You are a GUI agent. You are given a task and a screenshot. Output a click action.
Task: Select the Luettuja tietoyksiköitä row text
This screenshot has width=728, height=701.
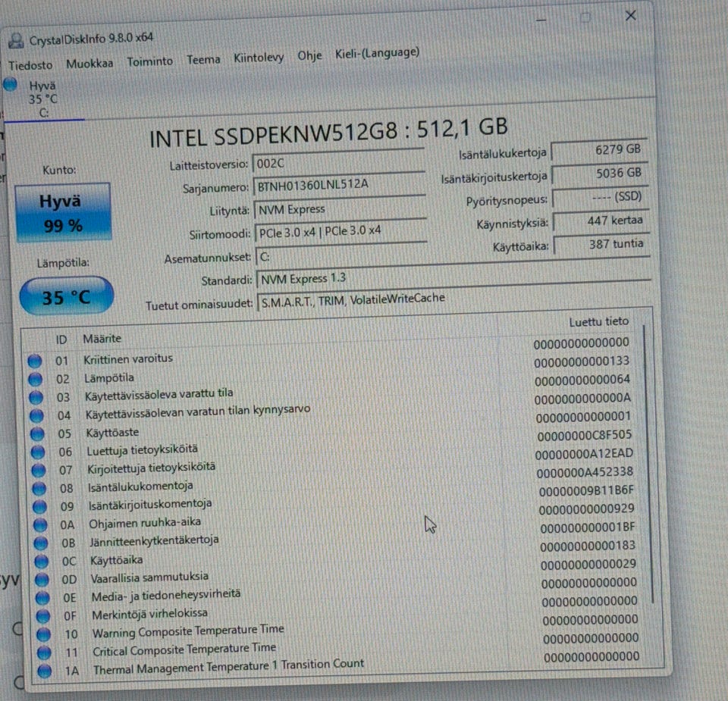point(142,449)
